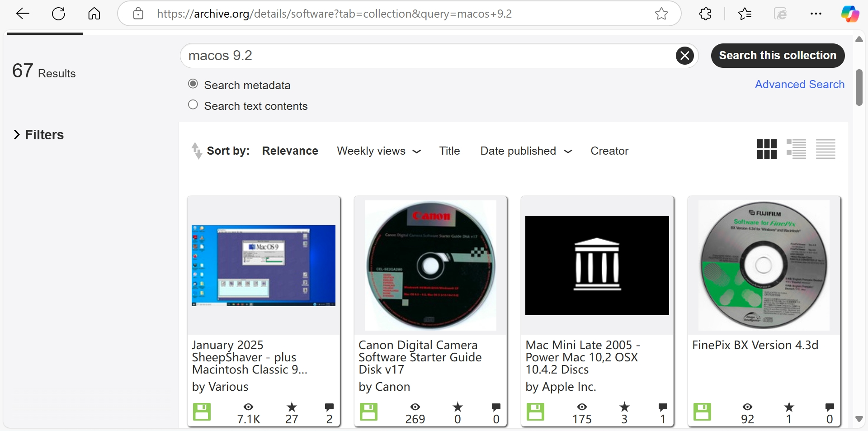Open the archive logo thumbnail on Mac Mini card
Screen dimensions: 868x431
click(597, 265)
